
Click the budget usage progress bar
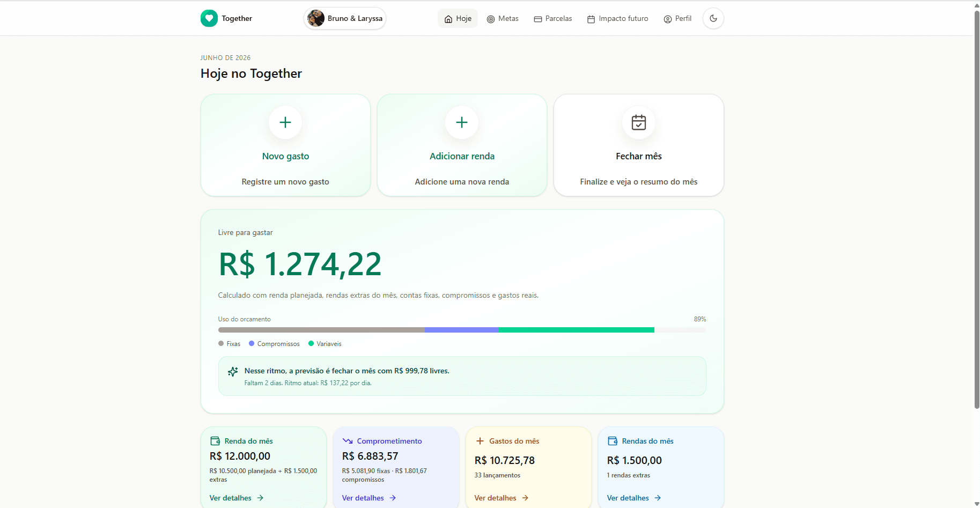pos(462,330)
